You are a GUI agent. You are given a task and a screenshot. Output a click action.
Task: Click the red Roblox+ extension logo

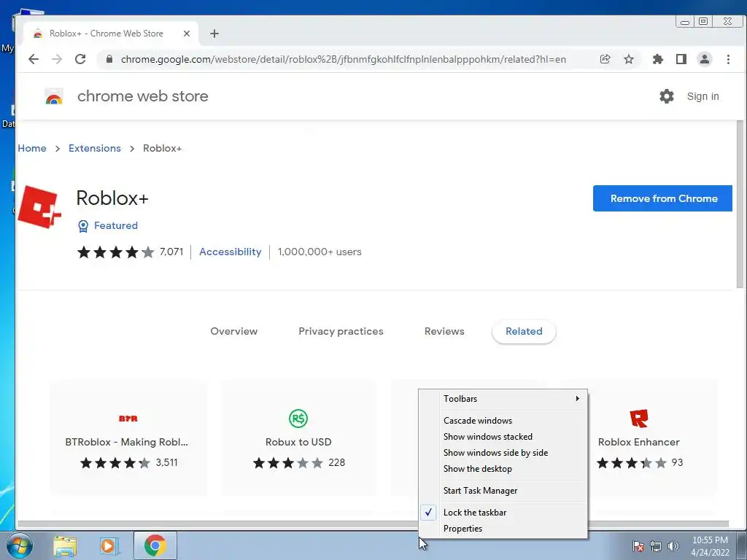(x=39, y=207)
